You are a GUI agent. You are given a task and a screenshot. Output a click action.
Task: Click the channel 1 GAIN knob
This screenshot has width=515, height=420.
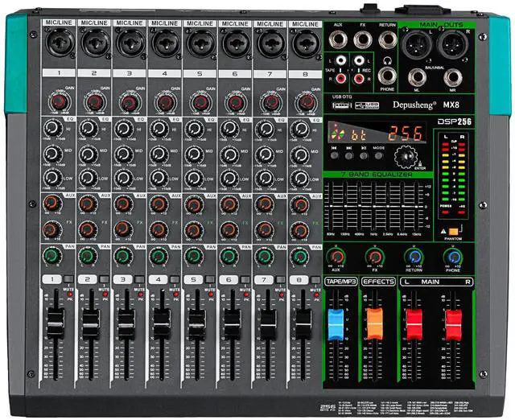tap(59, 101)
